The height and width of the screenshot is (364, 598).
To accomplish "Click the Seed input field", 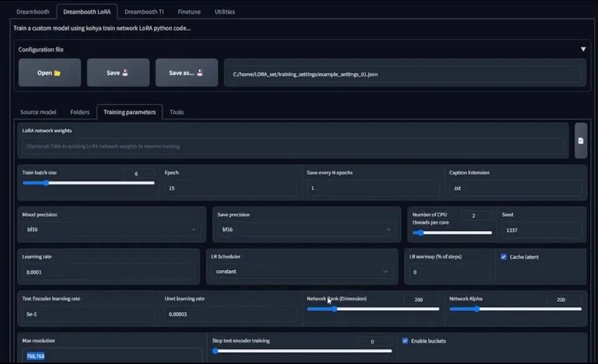I will [x=542, y=230].
